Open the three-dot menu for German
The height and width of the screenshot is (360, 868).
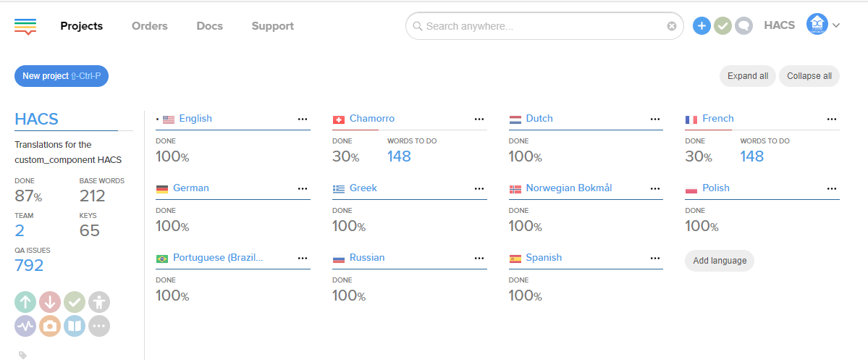coord(303,188)
